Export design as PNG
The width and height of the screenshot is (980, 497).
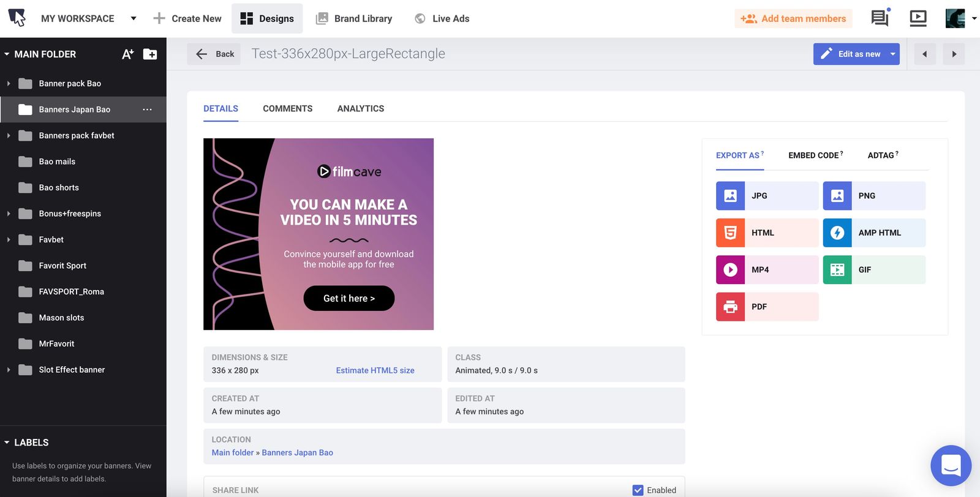click(874, 196)
